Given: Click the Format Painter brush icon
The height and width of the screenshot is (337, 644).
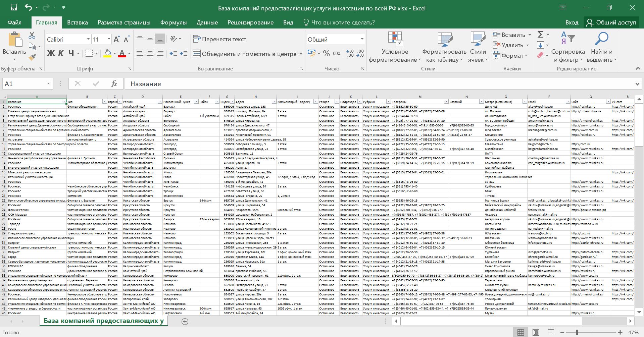Looking at the screenshot, I should pos(32,57).
